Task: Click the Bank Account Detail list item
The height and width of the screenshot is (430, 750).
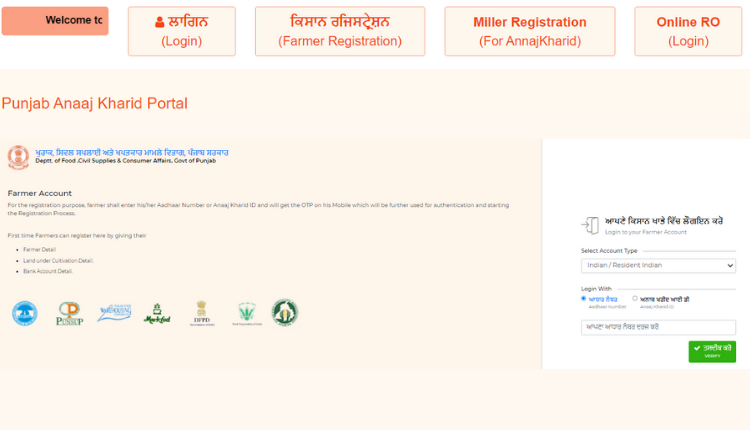Action: tap(48, 271)
